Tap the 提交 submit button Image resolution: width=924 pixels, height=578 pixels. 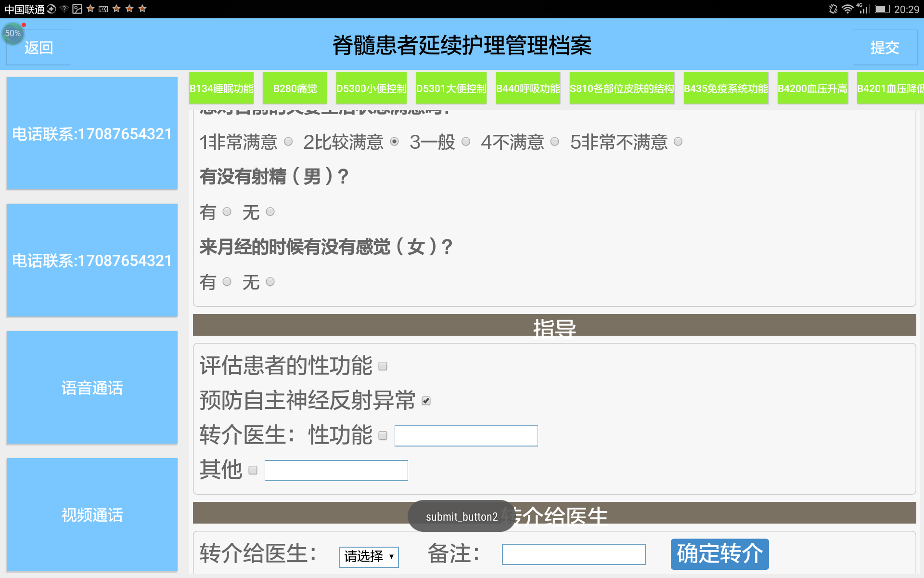pos(885,47)
